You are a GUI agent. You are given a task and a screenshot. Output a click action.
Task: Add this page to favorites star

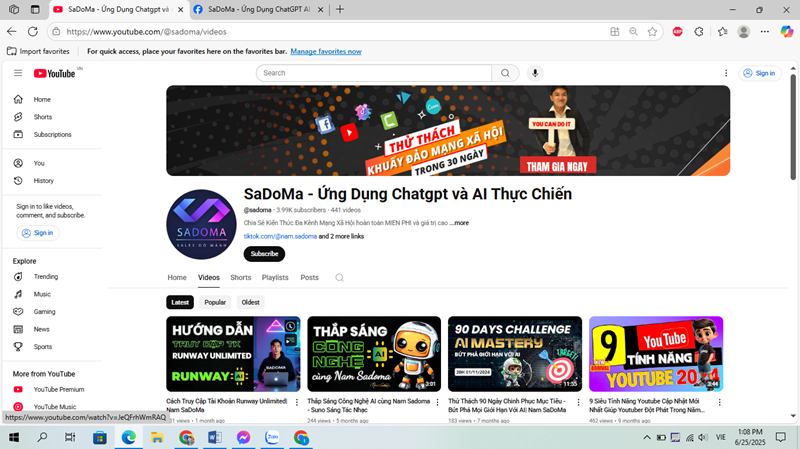click(652, 32)
